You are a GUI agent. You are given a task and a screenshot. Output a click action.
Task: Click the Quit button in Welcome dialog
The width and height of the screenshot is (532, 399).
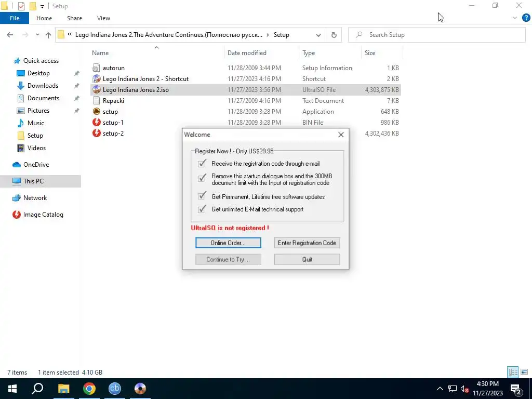point(307,260)
